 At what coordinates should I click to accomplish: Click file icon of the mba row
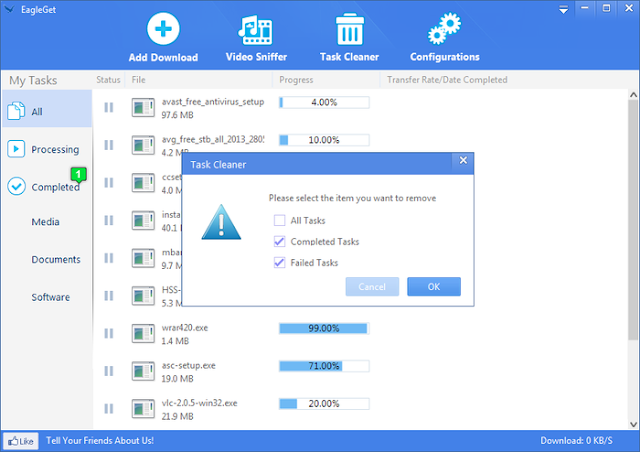(143, 258)
